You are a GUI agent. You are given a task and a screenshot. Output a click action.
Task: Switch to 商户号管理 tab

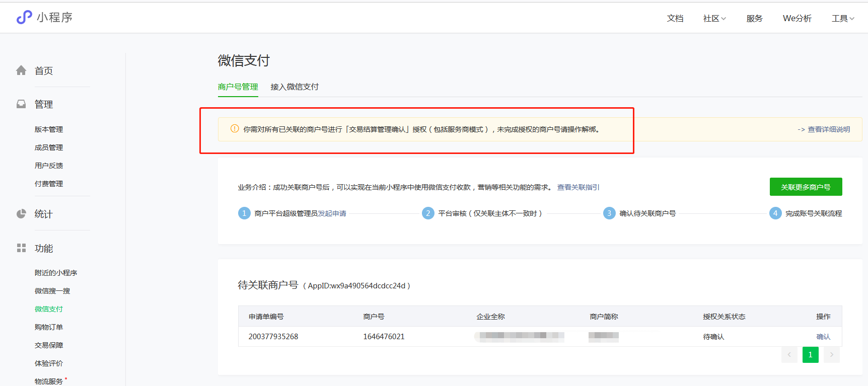238,87
